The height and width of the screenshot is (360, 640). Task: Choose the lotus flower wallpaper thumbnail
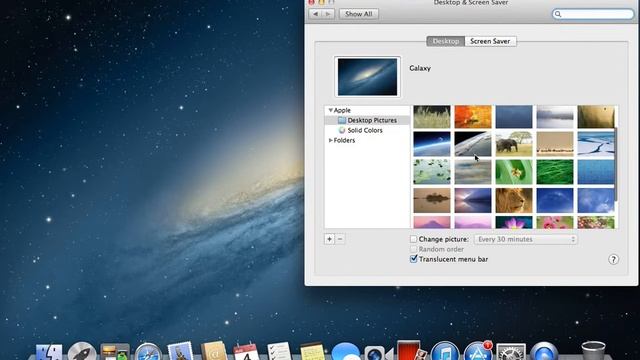[x=514, y=222]
